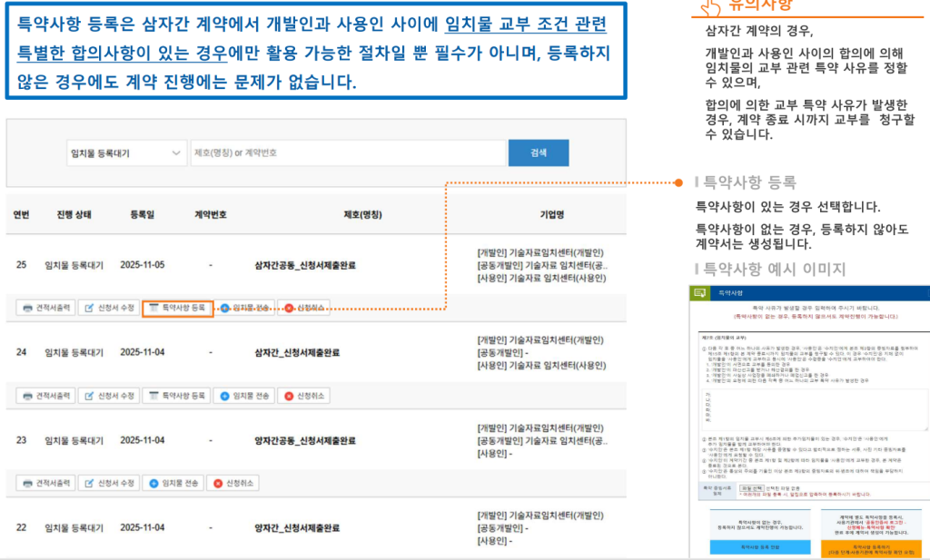Focus the 제호(명칭) or 계약번호 search field
930x560 pixels.
coord(348,152)
